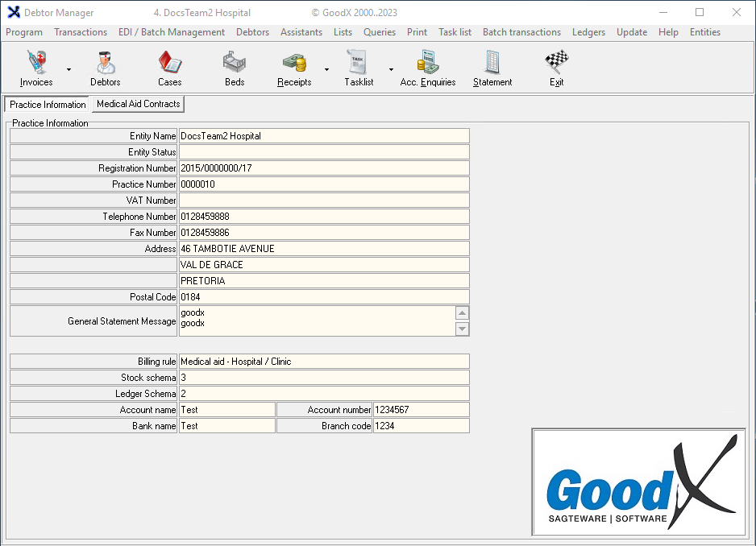
Task: Open the EDI / Batch Management menu
Action: click(x=172, y=32)
